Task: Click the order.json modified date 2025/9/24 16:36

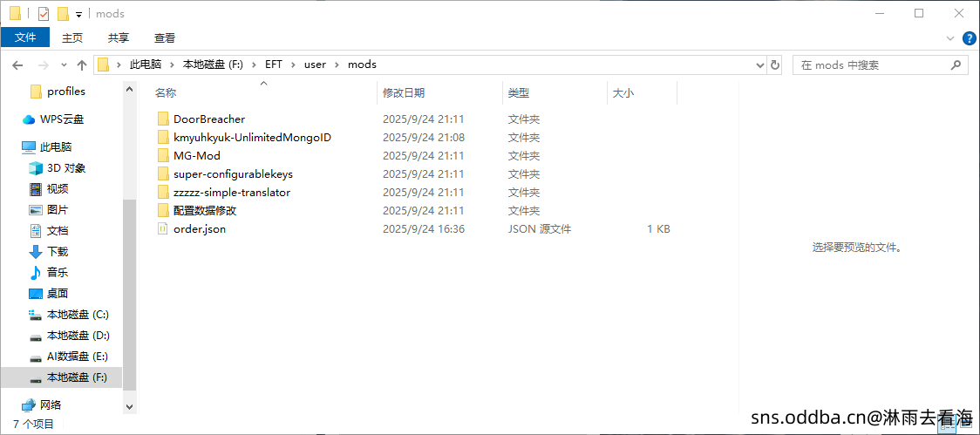Action: (423, 229)
